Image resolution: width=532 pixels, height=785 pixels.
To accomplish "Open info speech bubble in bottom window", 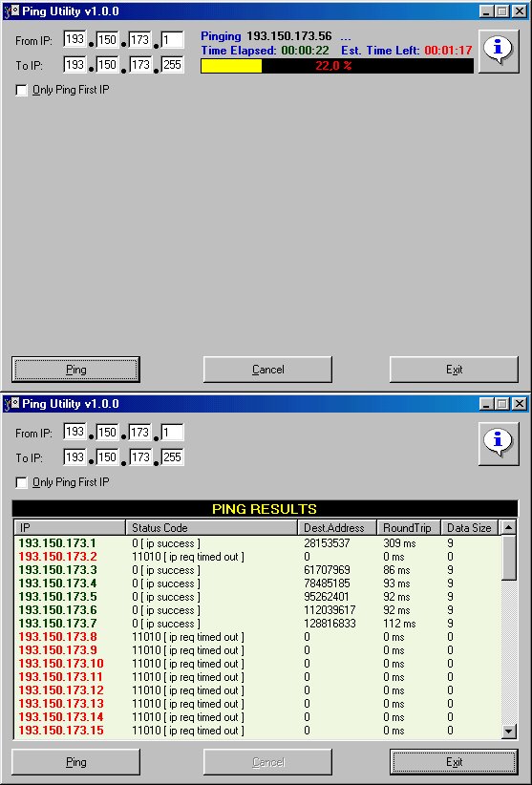I will tap(498, 443).
